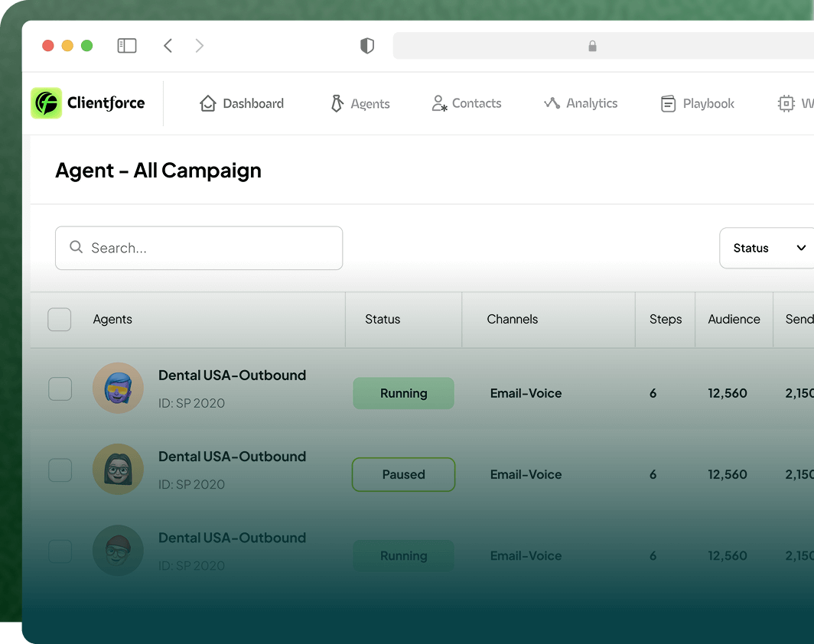814x644 pixels.
Task: Click the Clientforce logo icon
Action: 46,102
